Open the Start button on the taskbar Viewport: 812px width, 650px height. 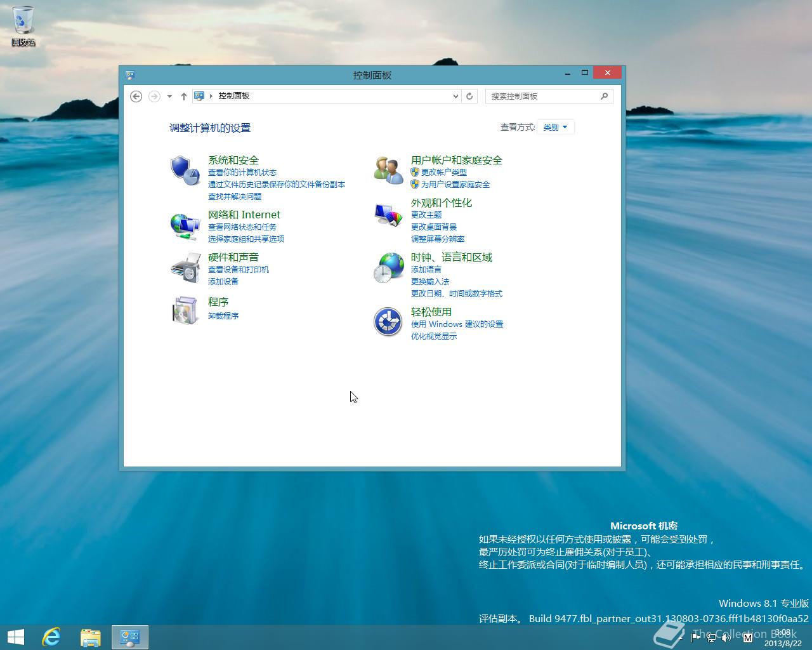click(15, 637)
